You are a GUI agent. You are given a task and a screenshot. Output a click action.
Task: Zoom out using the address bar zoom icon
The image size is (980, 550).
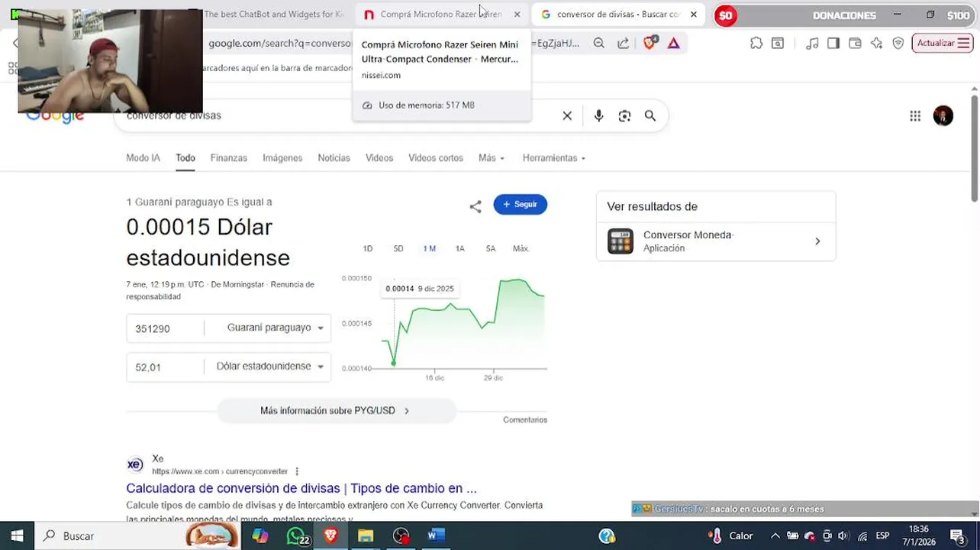coord(599,44)
